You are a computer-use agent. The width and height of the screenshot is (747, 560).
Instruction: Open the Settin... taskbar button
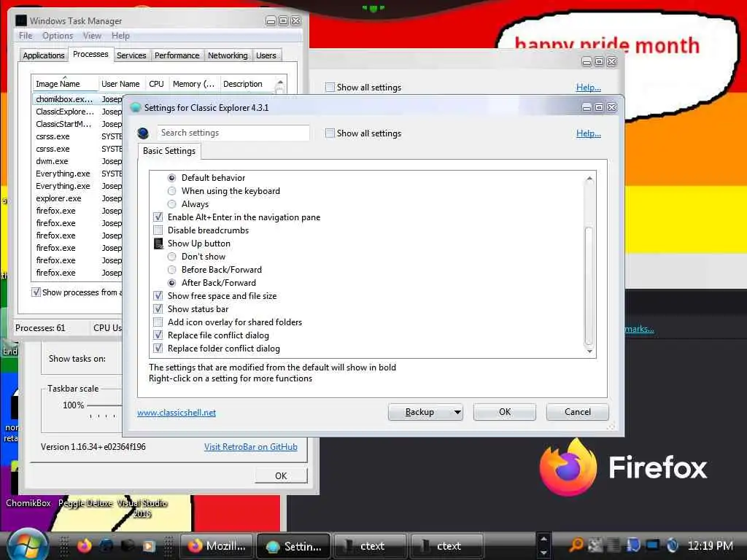click(x=294, y=545)
